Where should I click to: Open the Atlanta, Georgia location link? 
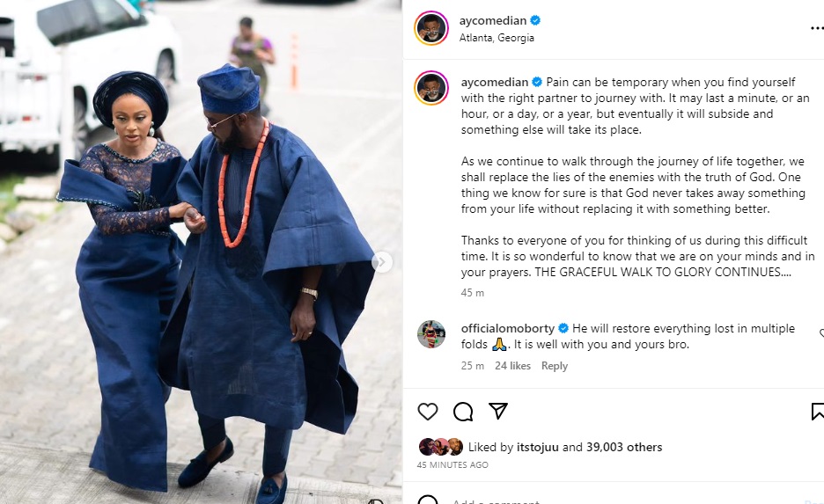click(x=497, y=38)
